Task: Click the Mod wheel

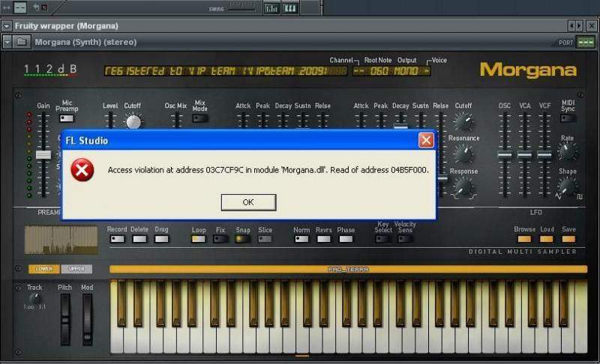Action: (87, 319)
